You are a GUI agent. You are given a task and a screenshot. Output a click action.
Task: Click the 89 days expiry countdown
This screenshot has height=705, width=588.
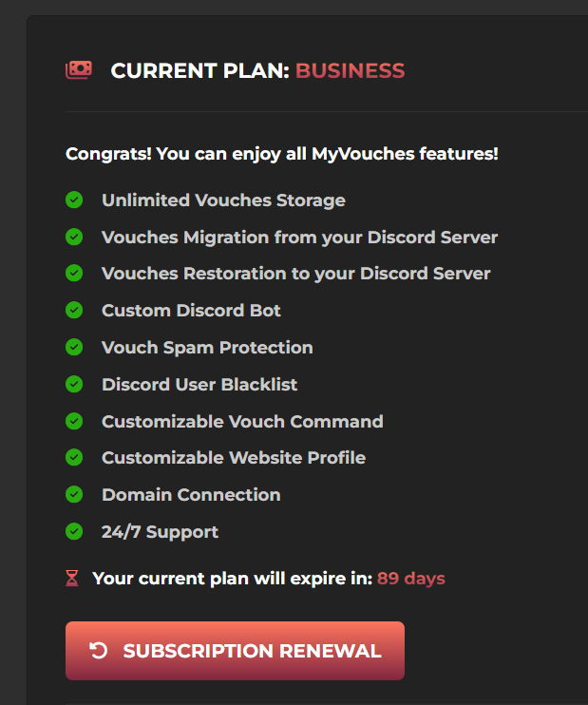[410, 578]
